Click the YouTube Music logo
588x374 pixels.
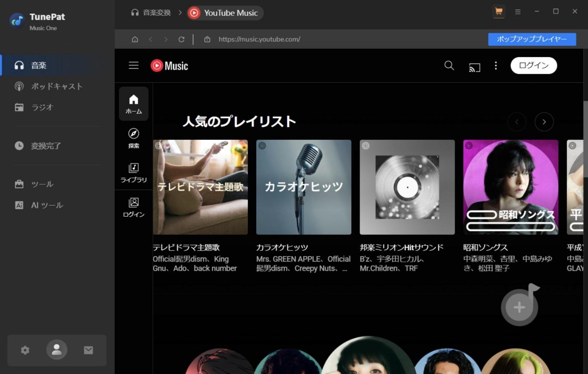(x=169, y=66)
